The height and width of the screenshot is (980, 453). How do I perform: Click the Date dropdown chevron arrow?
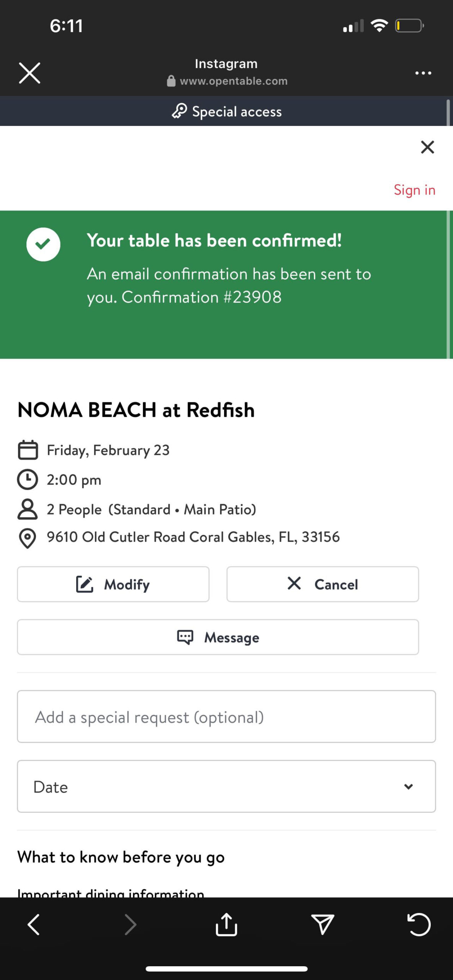pos(409,787)
